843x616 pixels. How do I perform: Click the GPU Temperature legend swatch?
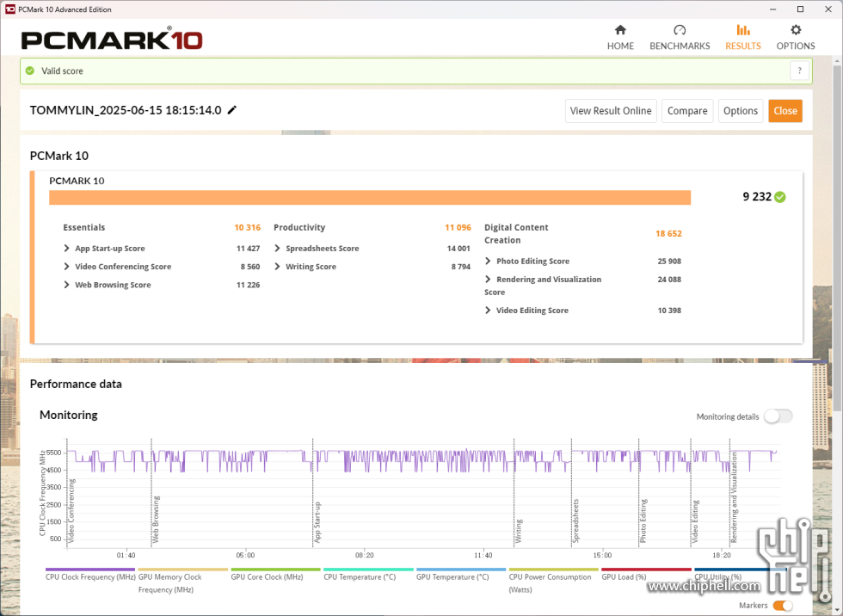461,570
